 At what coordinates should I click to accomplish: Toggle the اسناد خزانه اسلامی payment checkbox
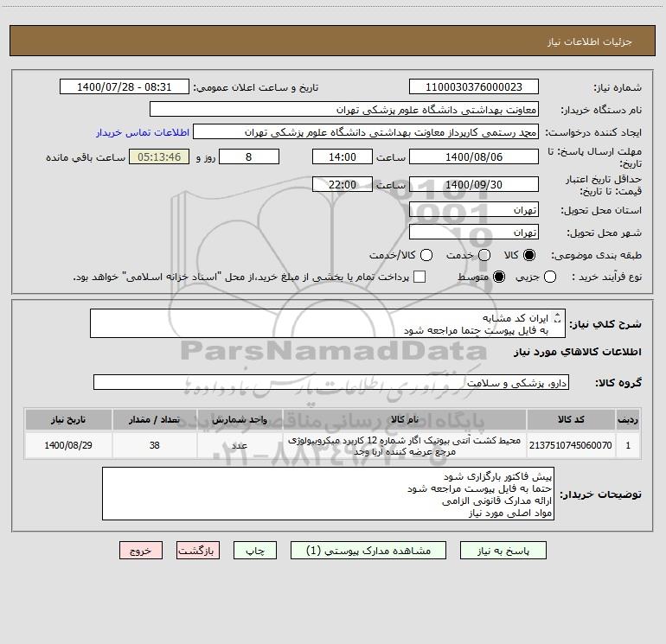tap(419, 277)
